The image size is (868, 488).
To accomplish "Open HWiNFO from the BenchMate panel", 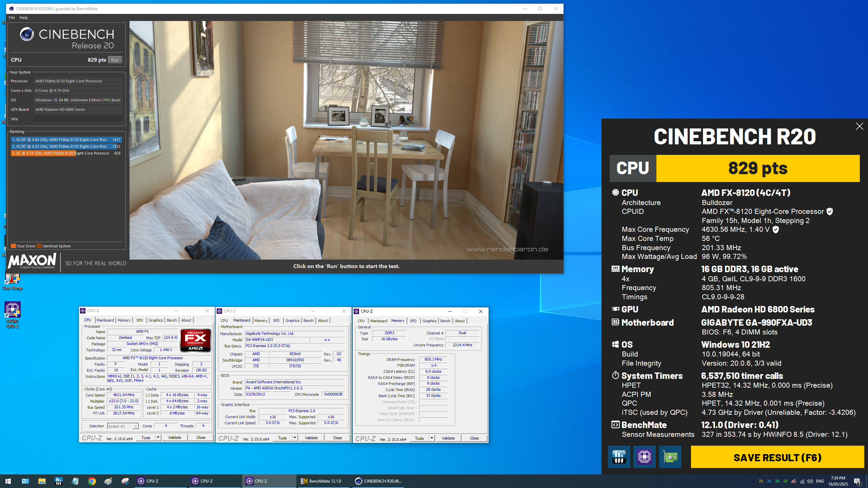I will tap(619, 457).
